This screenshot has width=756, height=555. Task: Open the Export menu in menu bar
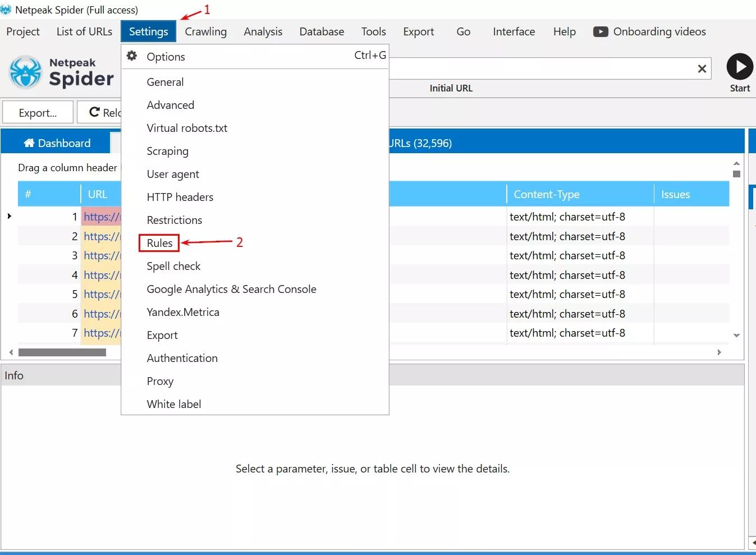click(418, 31)
